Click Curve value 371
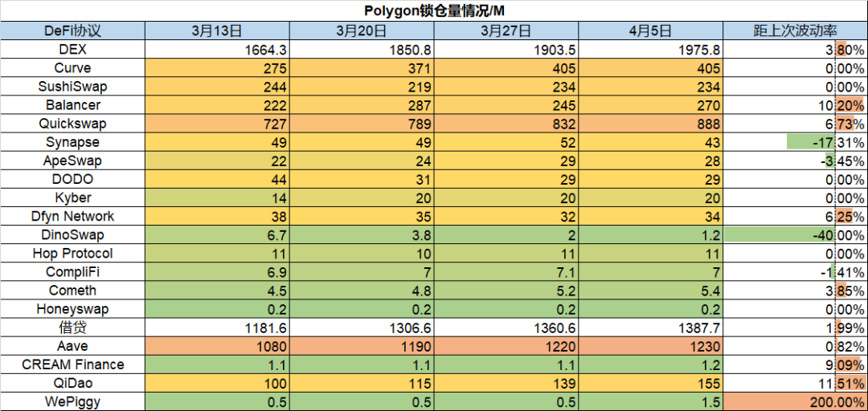Viewport: 868px width, 411px height. 362,68
